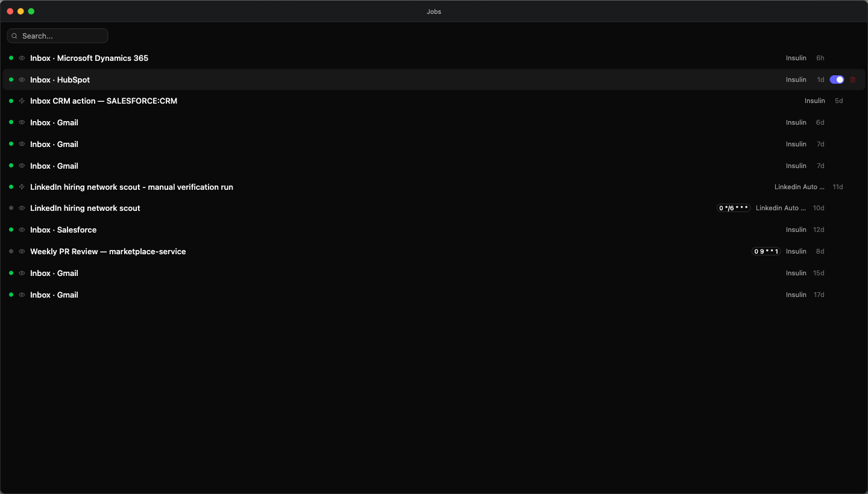The image size is (868, 494).
Task: Click the 11d timestamp on manual verification row
Action: click(838, 187)
